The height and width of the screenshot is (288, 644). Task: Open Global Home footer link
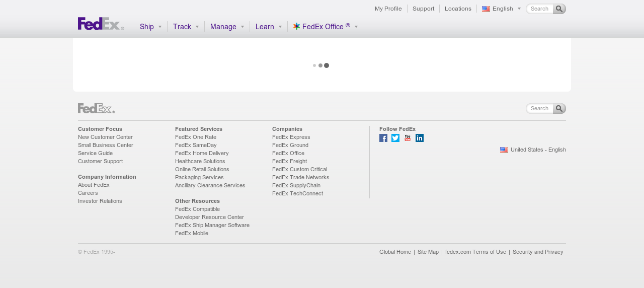pyautogui.click(x=395, y=252)
